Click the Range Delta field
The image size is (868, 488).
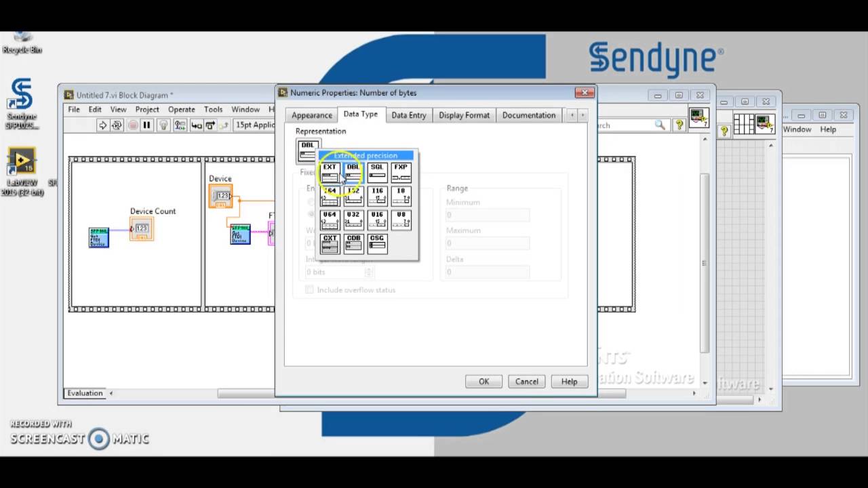pyautogui.click(x=487, y=272)
